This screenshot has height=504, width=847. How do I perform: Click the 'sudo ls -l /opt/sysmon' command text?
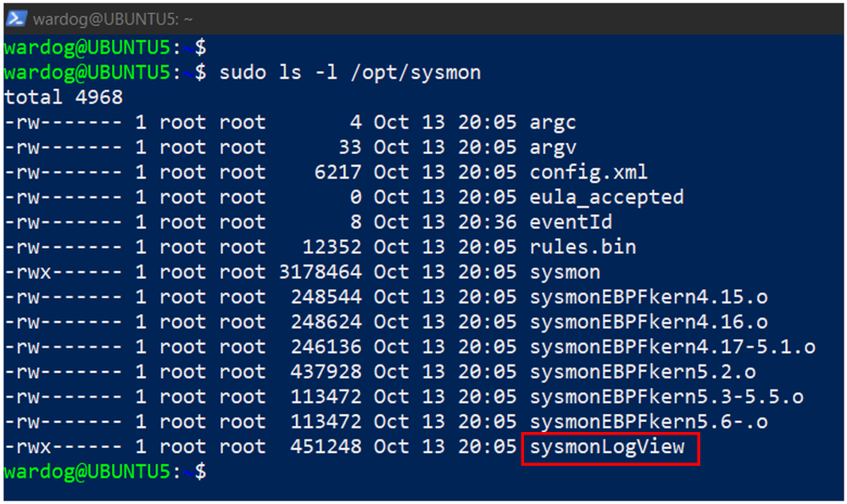point(350,73)
